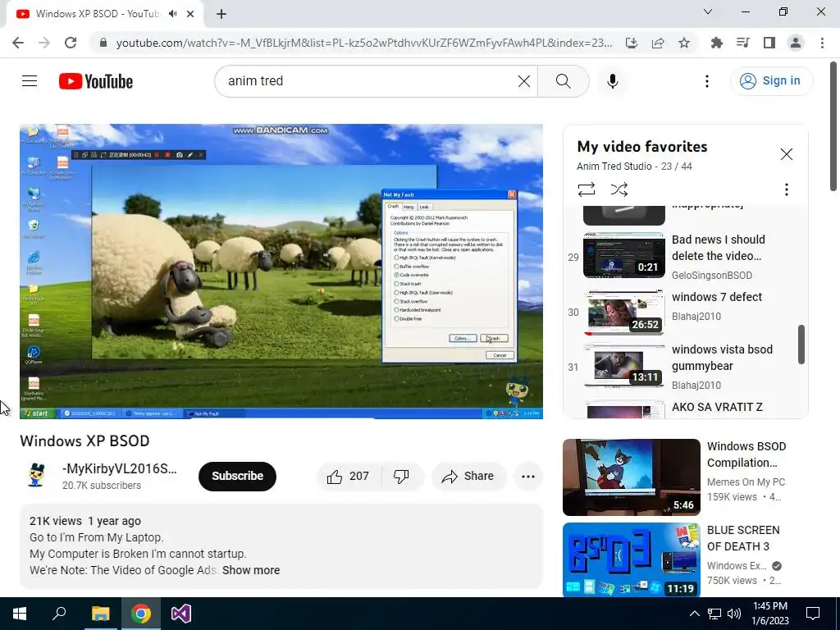The width and height of the screenshot is (840, 630).
Task: Install app icon in address bar
Action: (632, 43)
